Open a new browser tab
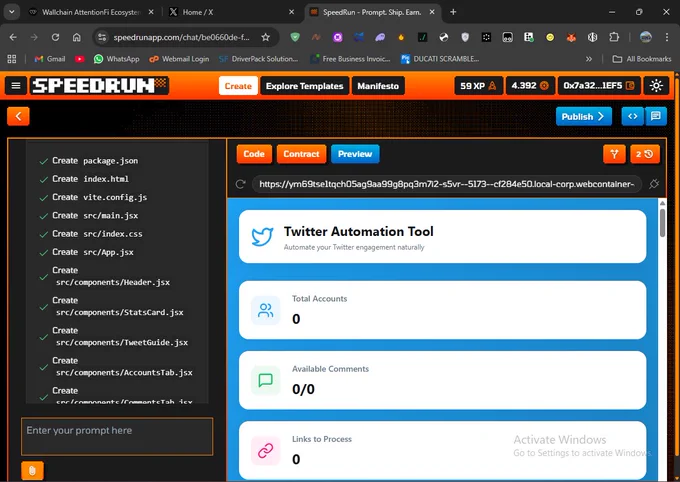Screen dimensions: 680x482 453,12
